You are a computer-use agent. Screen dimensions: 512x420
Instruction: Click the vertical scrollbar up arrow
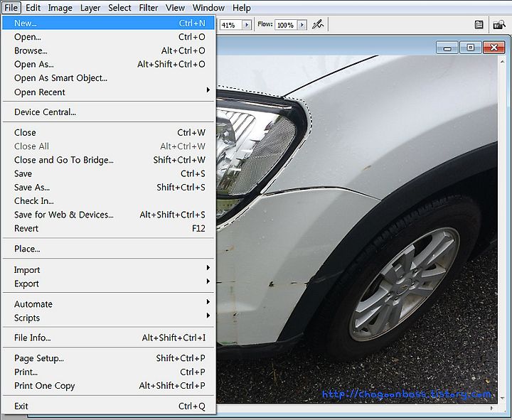point(501,61)
